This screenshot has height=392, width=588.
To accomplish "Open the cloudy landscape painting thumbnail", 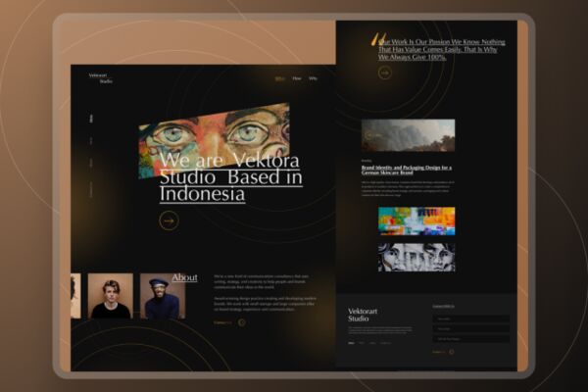I will click(408, 135).
